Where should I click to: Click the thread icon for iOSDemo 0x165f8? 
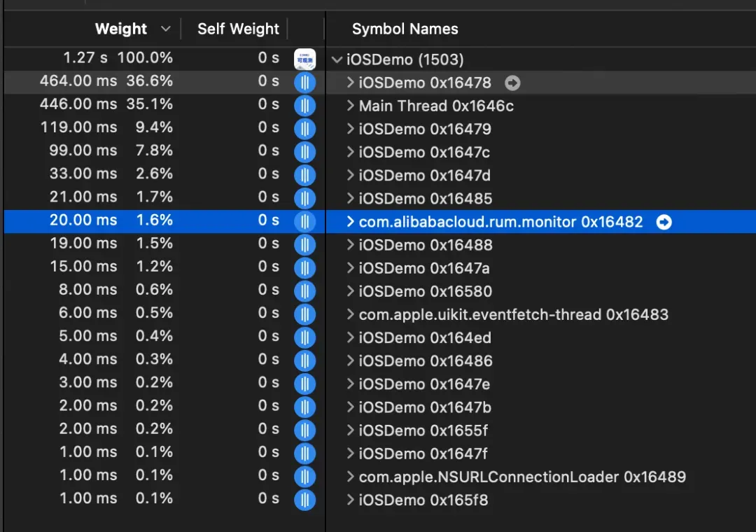click(x=304, y=500)
